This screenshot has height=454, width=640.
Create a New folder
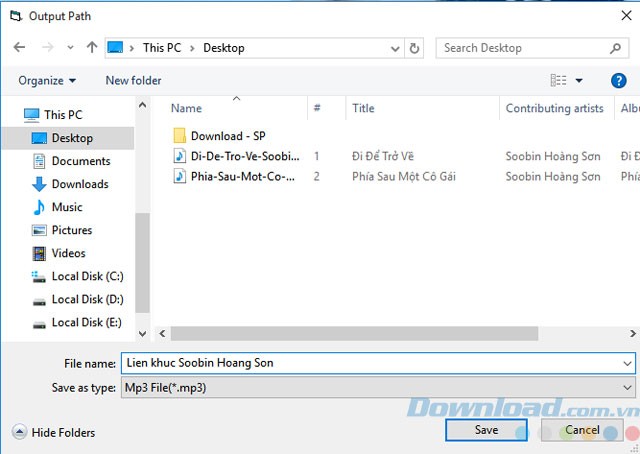[x=133, y=80]
